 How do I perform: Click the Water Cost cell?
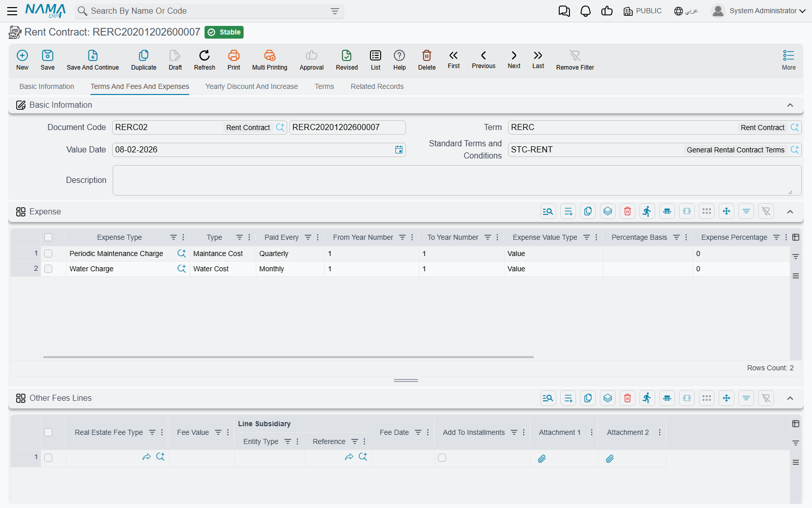point(223,269)
